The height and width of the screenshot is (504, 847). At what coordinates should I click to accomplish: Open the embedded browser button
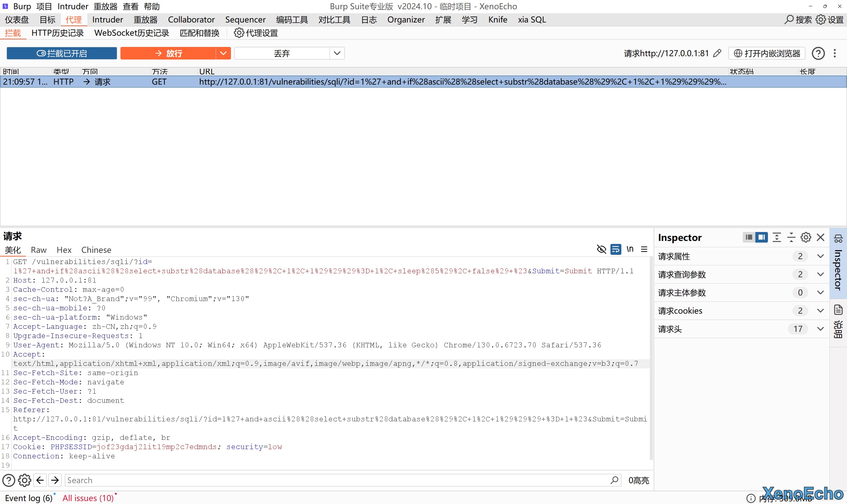[767, 53]
